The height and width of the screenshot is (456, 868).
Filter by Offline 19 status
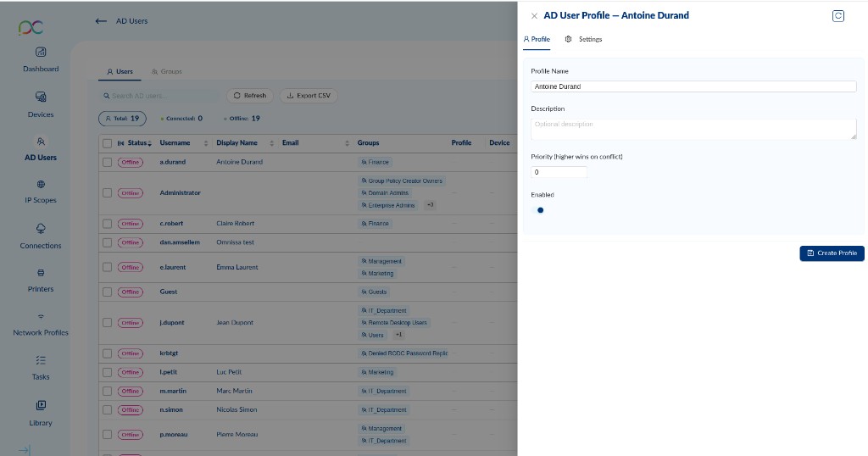click(242, 119)
